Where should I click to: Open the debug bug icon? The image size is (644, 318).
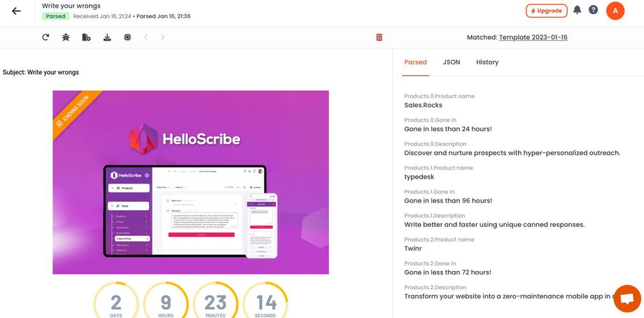(66, 37)
